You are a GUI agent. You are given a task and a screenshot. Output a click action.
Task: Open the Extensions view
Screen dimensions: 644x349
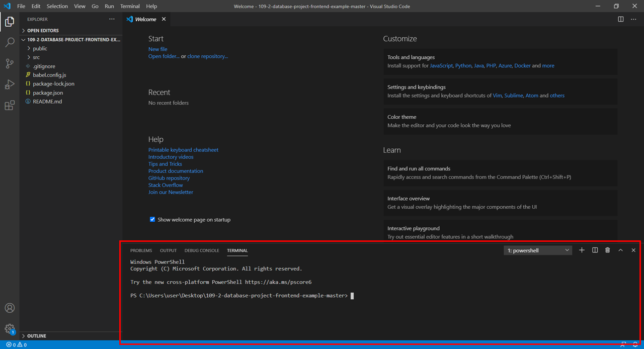pyautogui.click(x=10, y=106)
